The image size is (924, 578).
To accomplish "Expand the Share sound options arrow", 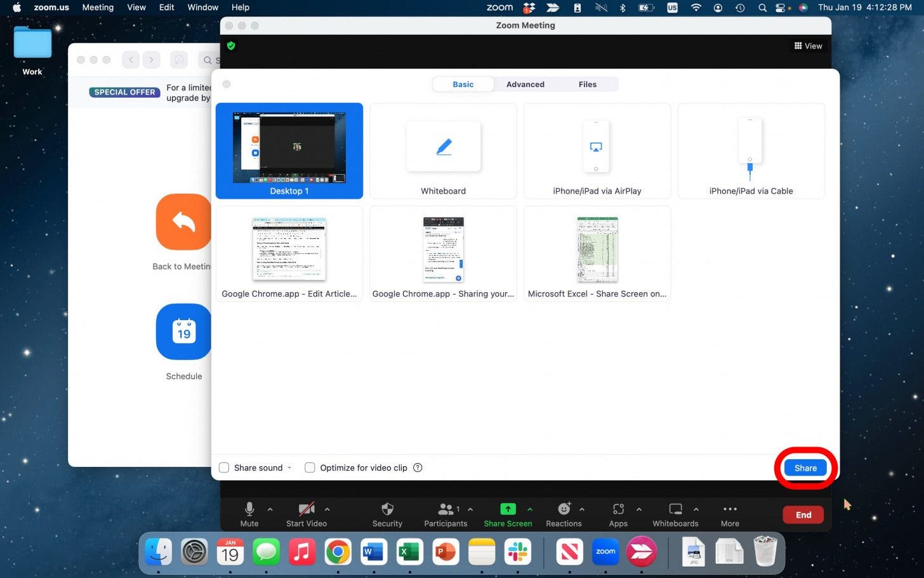I will [x=289, y=467].
